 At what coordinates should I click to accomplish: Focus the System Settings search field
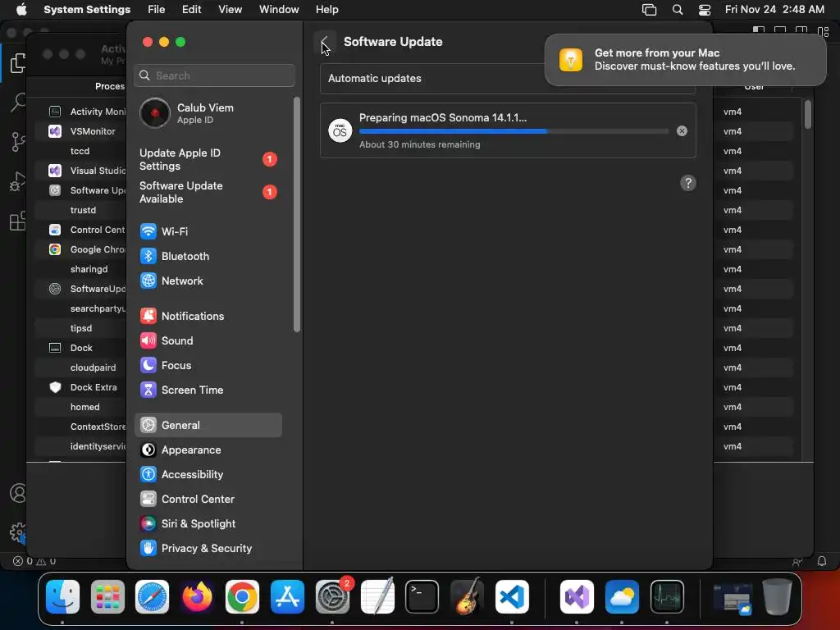pos(214,75)
